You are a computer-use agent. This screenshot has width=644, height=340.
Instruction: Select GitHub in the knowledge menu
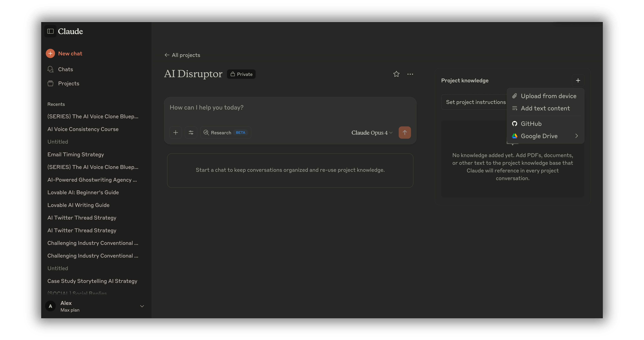tap(531, 124)
